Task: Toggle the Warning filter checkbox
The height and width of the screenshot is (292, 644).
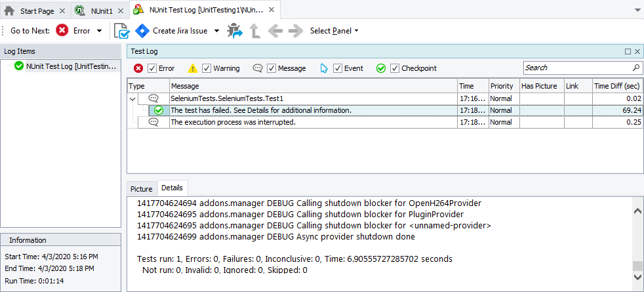Action: point(207,68)
